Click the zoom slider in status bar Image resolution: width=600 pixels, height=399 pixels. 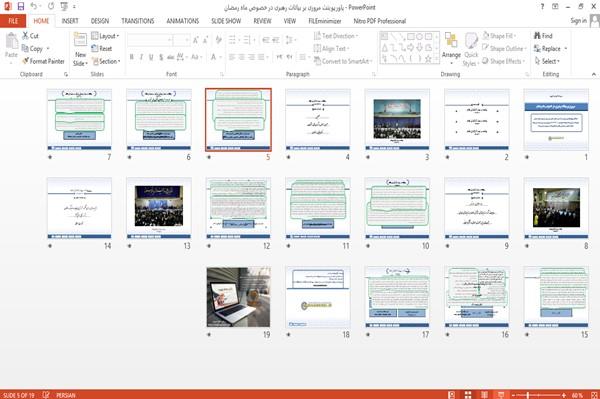(x=539, y=395)
